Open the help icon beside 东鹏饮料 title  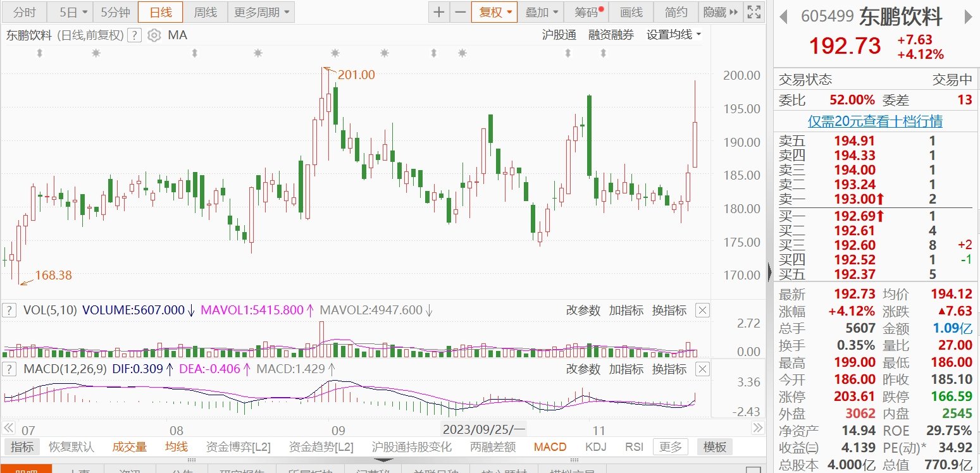click(x=133, y=35)
